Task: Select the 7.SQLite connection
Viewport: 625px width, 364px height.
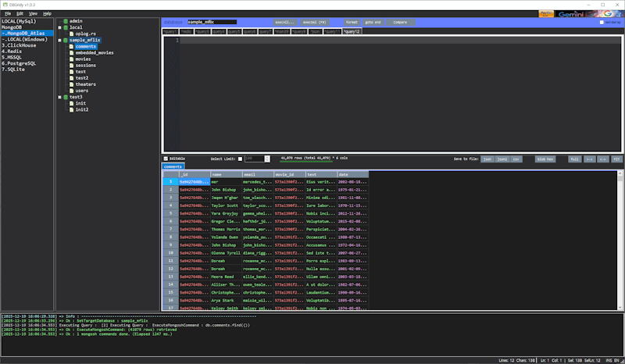Action: click(13, 70)
